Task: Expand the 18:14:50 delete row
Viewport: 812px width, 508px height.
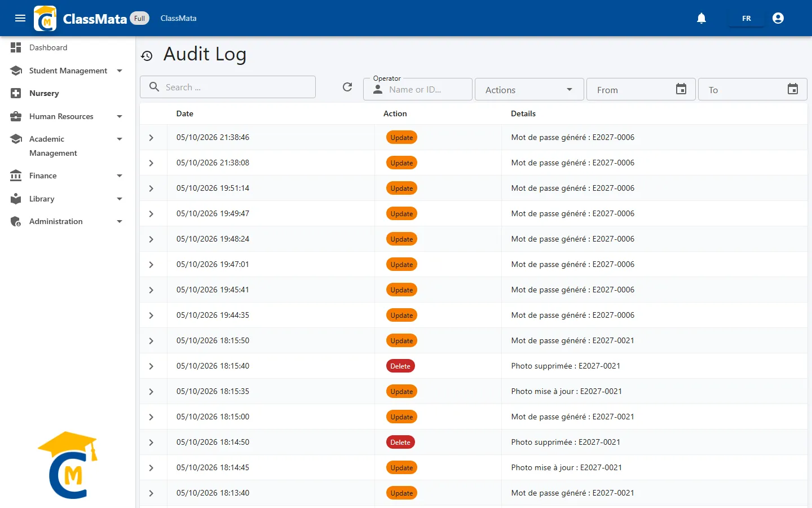Action: (151, 443)
